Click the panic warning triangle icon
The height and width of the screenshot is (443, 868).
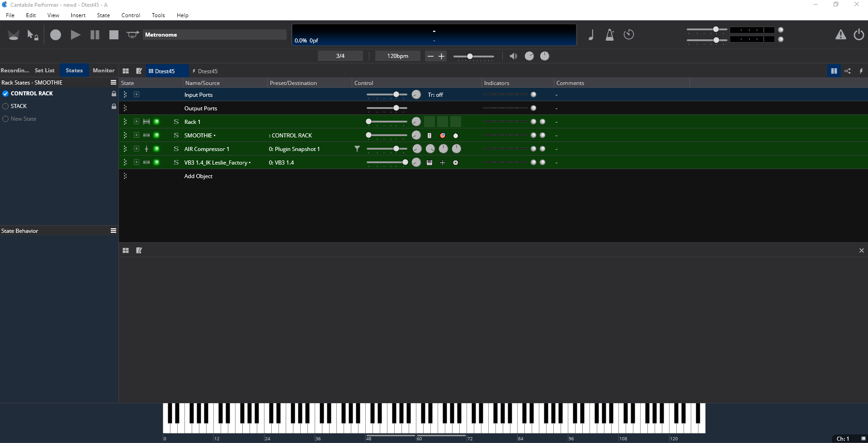(x=840, y=35)
